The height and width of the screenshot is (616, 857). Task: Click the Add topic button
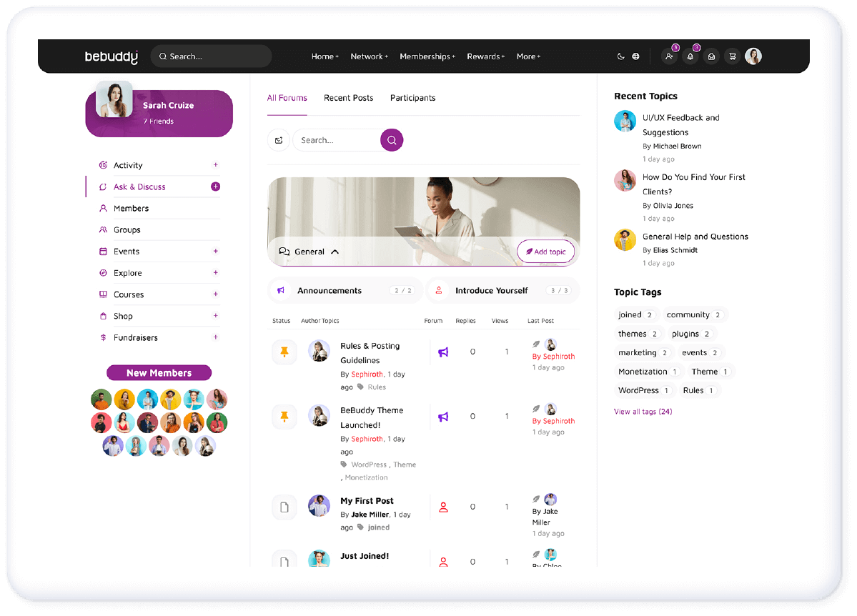tap(545, 252)
